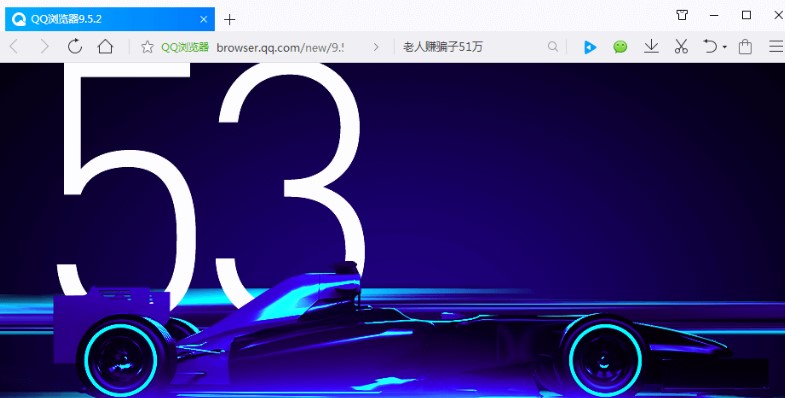Viewport: 785px width, 398px height.
Task: Go back to the previous page
Action: pyautogui.click(x=14, y=47)
